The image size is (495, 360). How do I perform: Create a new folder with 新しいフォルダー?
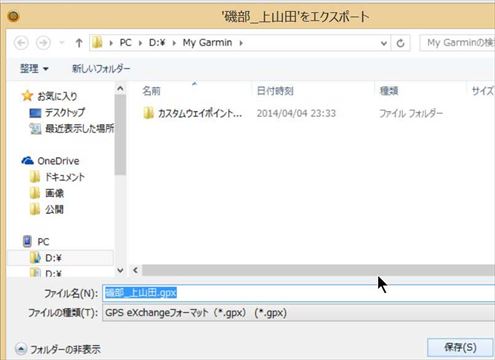click(101, 69)
